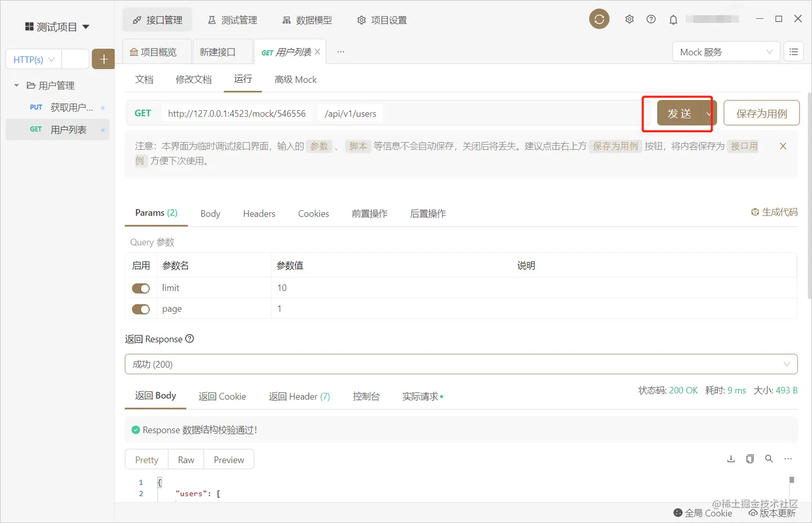Select the 文档 tab
Image resolution: width=812 pixels, height=523 pixels.
click(x=144, y=80)
